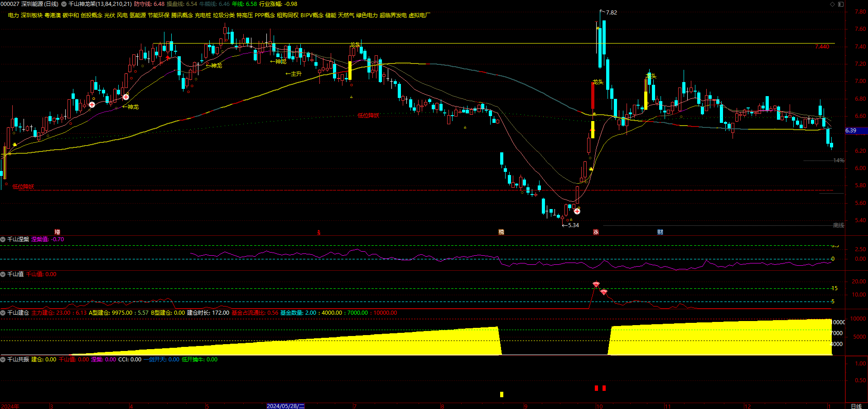Click the highlighted date 2024/05/28/二 label

285,406
